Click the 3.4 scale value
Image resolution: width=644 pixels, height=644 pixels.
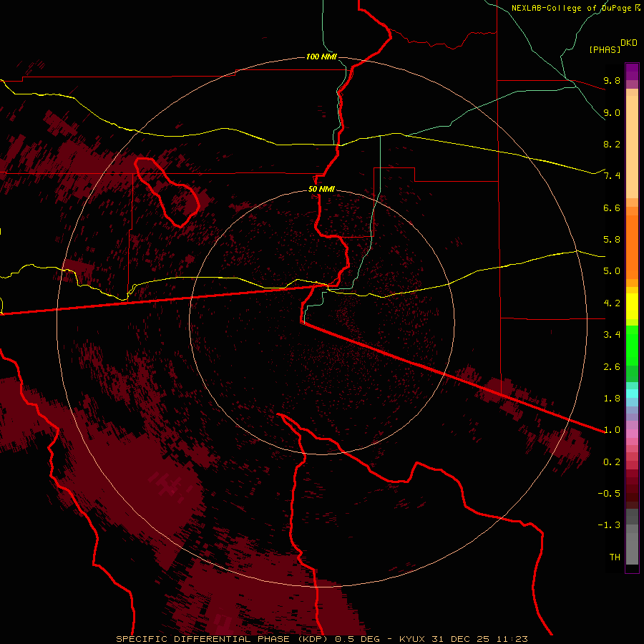(612, 335)
